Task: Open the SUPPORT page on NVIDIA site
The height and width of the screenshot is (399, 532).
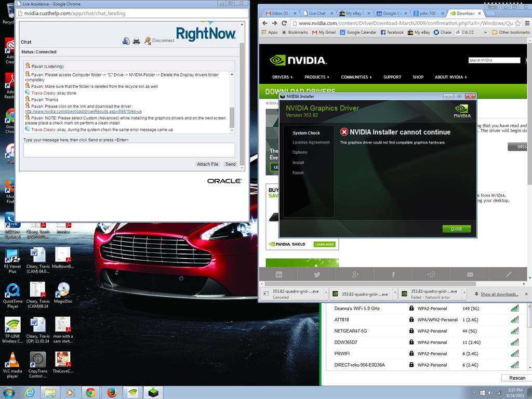Action: coord(392,77)
